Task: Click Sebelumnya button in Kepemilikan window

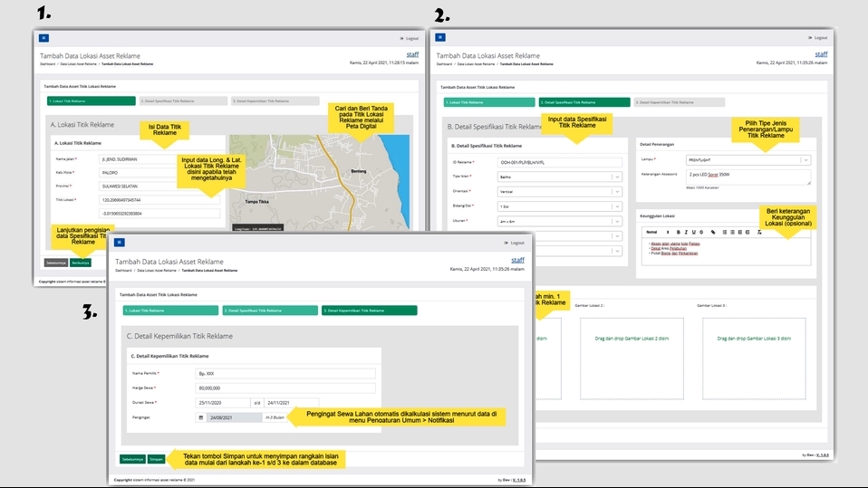Action: (x=132, y=459)
